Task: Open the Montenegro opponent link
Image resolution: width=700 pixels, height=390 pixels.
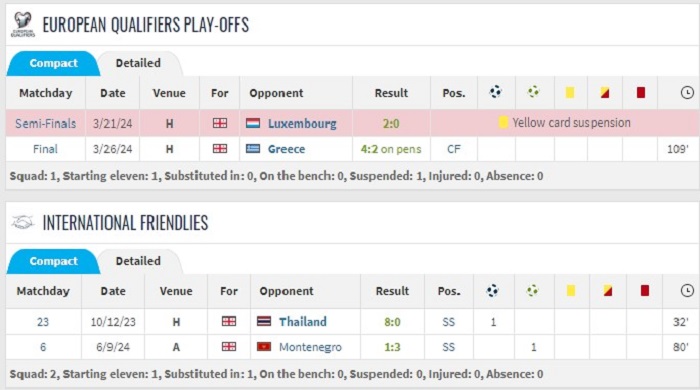Action: pyautogui.click(x=310, y=347)
